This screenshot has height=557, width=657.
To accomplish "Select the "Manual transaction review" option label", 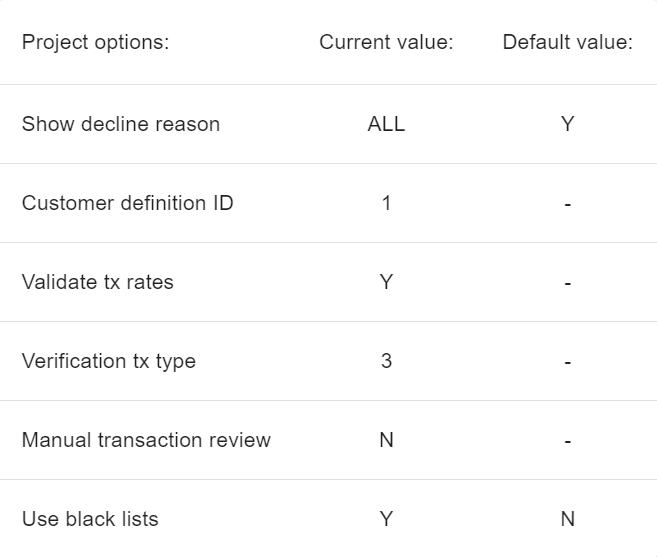I will click(146, 440).
